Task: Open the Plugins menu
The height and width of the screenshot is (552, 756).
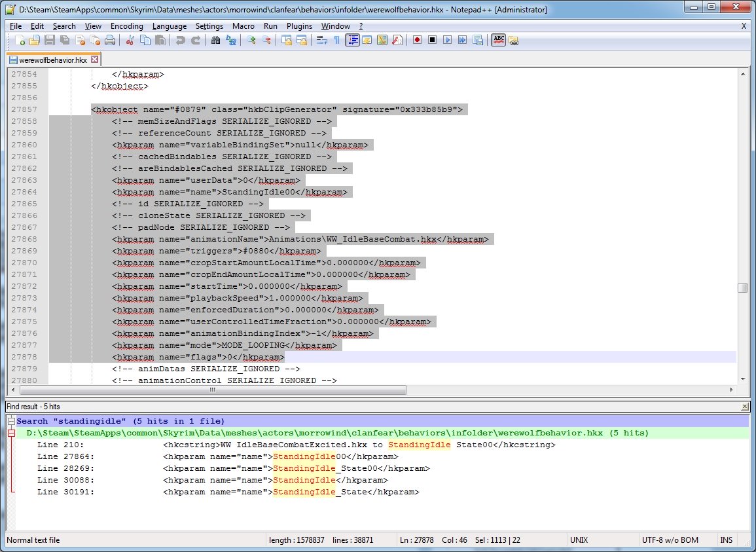Action: 299,26
